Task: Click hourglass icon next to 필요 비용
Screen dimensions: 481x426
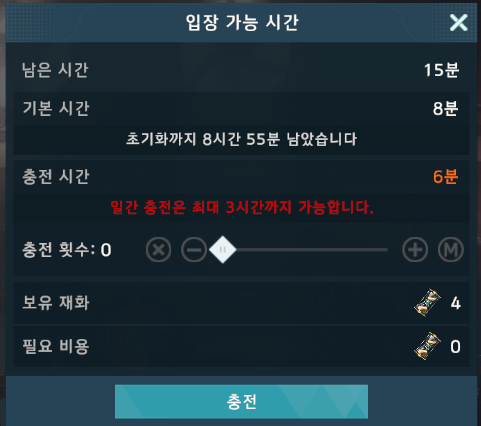Action: pos(427,346)
